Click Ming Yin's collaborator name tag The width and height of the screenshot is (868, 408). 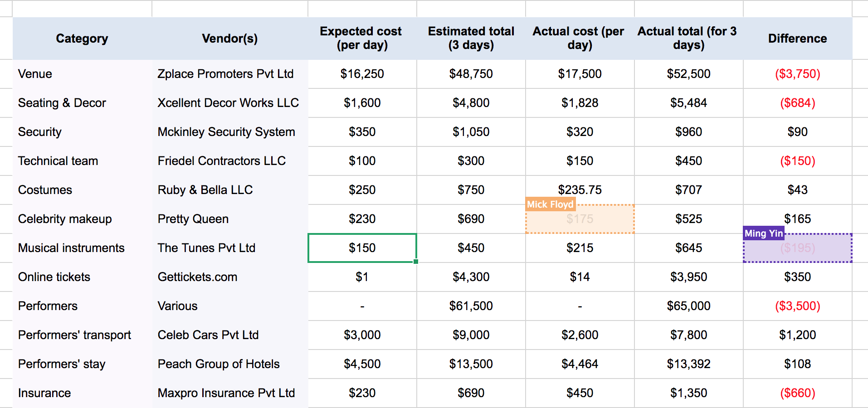[764, 233]
